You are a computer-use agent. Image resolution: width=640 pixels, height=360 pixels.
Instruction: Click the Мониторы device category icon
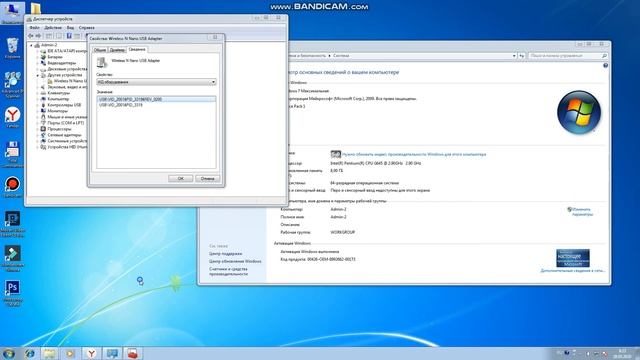click(43, 111)
